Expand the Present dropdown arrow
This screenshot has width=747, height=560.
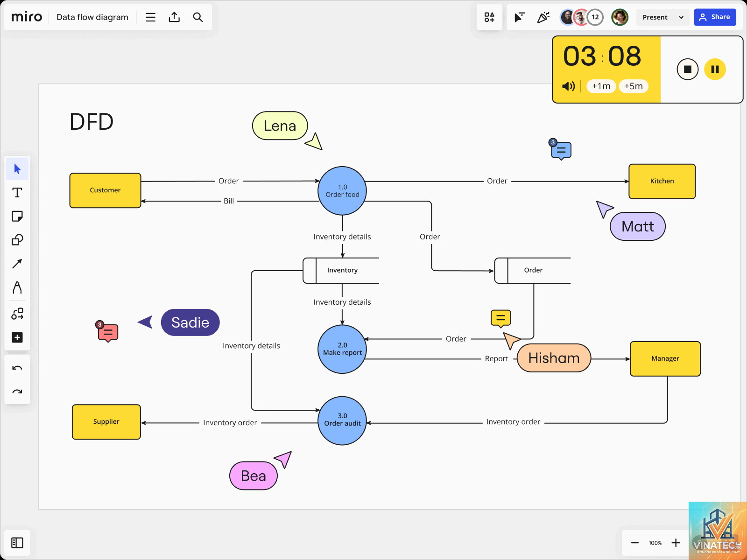coord(681,17)
